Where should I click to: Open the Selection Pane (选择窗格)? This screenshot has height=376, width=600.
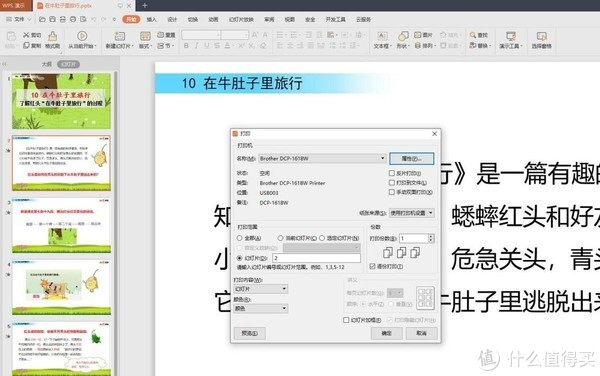coord(541,40)
